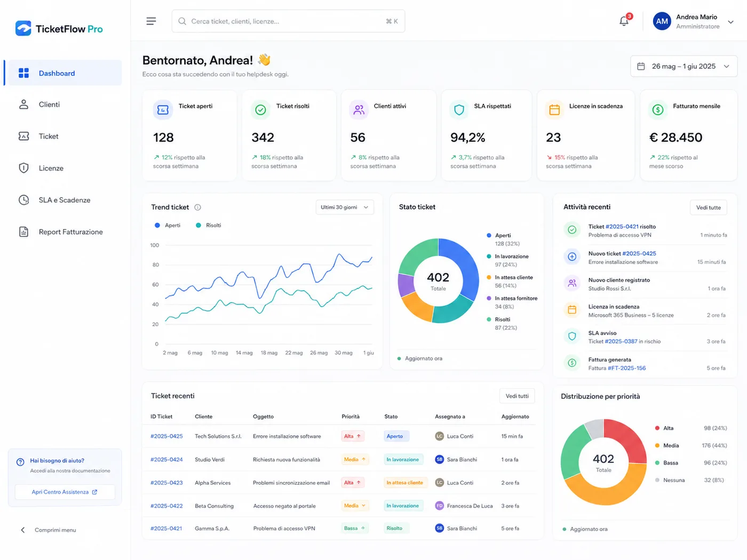This screenshot has height=560, width=747.
Task: Click the Trend ticket info icon
Action: pos(197,207)
